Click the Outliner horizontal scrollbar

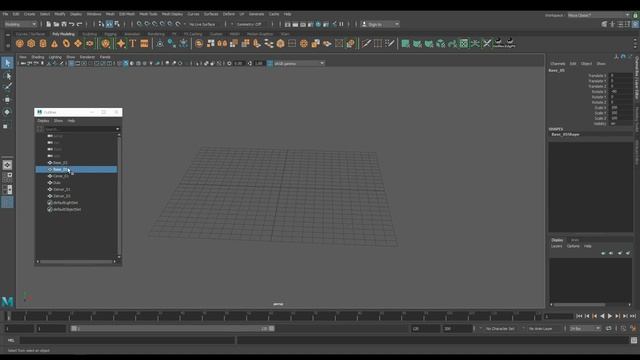click(76, 261)
